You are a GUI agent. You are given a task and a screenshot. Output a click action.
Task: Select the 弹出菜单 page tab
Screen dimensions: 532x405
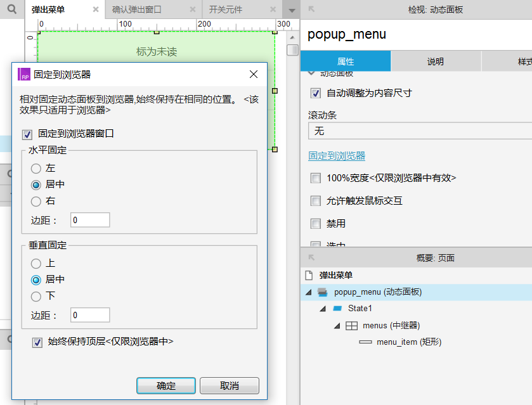(48, 10)
